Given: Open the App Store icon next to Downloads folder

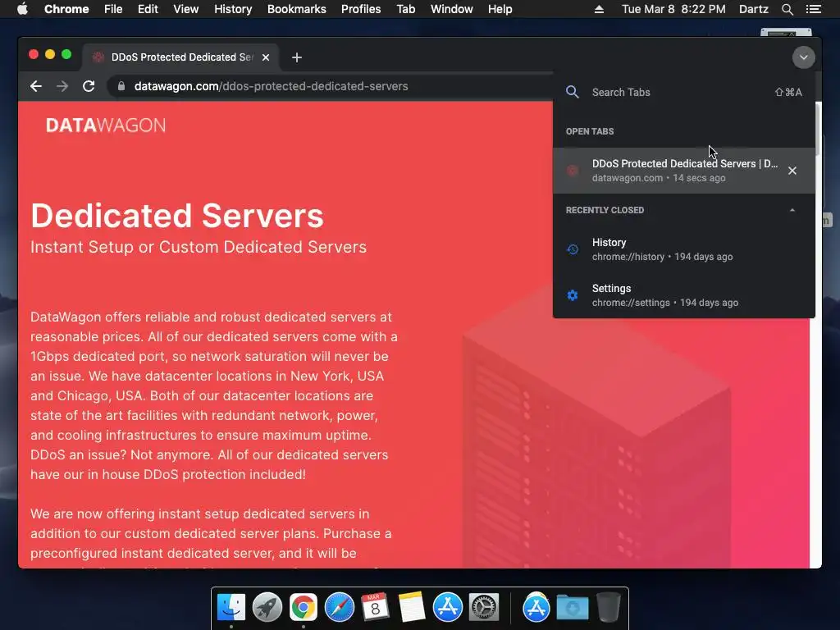Looking at the screenshot, I should [x=536, y=607].
